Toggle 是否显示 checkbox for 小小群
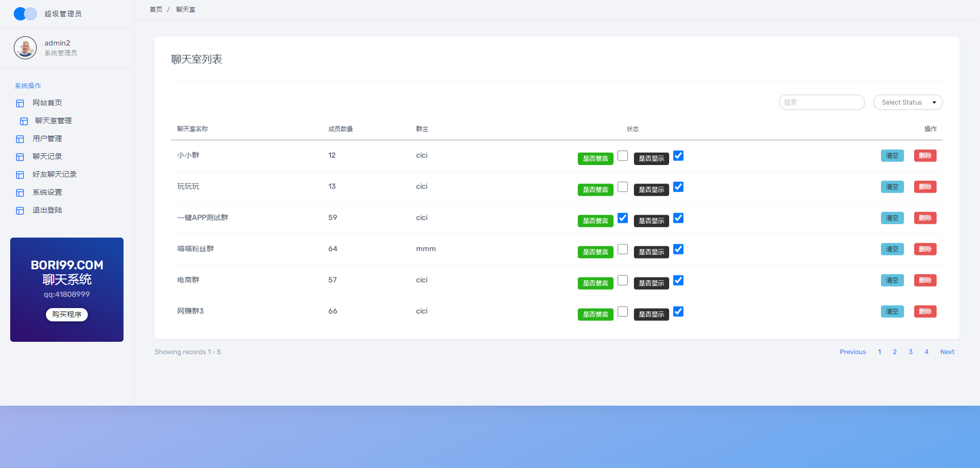 pyautogui.click(x=678, y=156)
